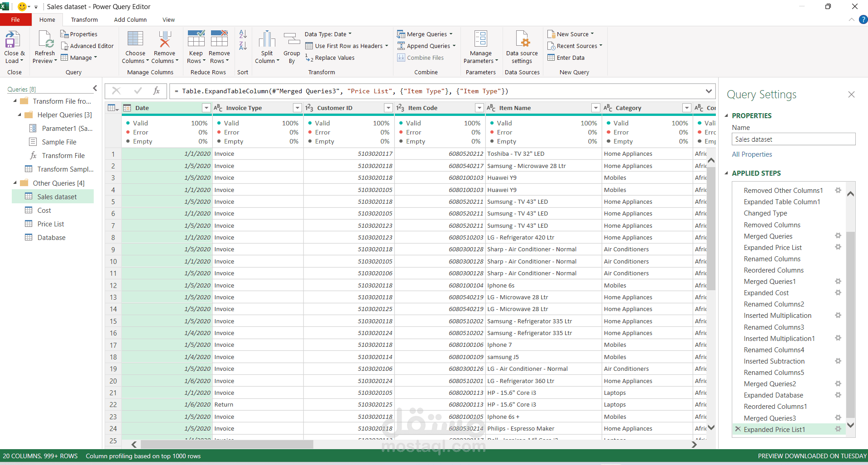
Task: Switch to the Home tab
Action: (47, 19)
